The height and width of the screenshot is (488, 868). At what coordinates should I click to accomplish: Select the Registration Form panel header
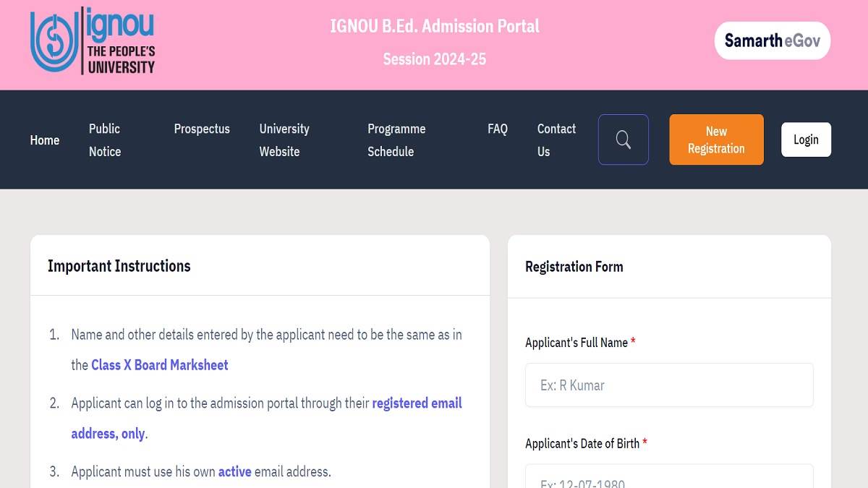click(x=574, y=266)
